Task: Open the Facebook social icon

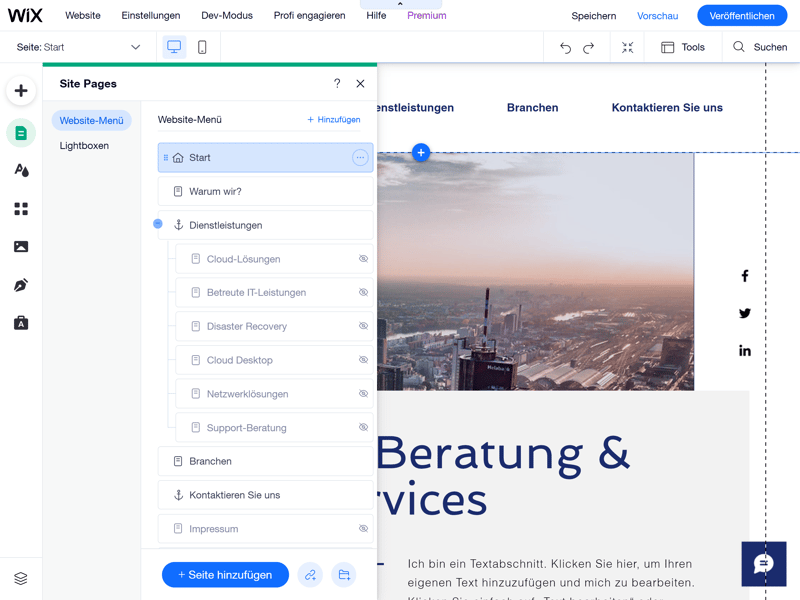Action: 745,276
